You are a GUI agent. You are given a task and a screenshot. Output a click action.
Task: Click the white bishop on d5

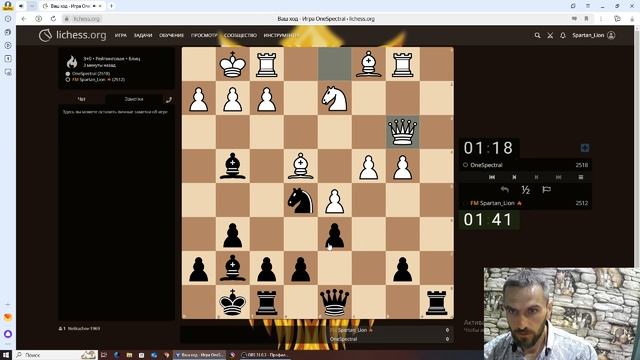(x=300, y=166)
